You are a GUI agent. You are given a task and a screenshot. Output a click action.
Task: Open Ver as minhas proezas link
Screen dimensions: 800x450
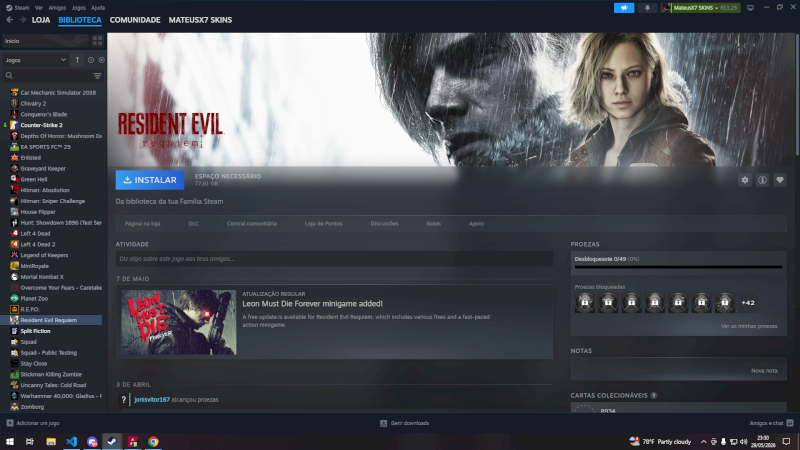click(748, 326)
